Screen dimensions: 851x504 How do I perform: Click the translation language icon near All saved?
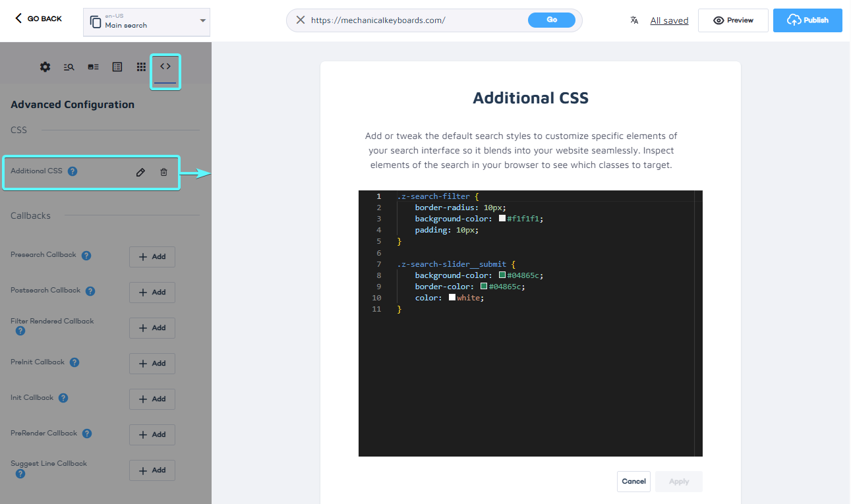click(633, 20)
